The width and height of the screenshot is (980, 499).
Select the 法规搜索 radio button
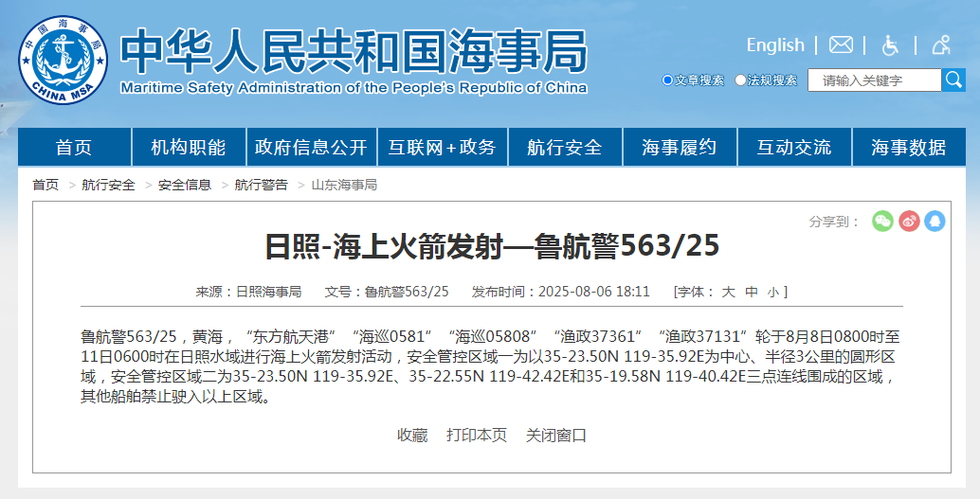coord(740,80)
